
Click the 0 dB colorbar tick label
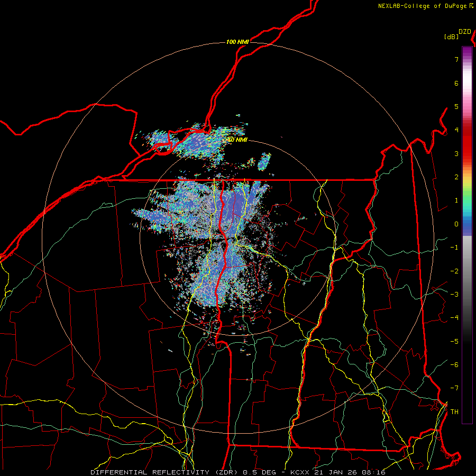[x=456, y=224]
